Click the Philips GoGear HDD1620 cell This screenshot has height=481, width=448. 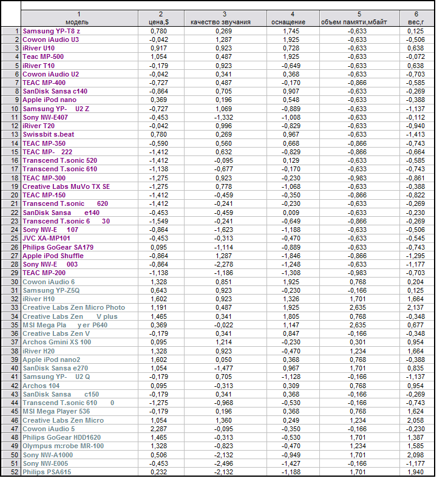(80, 438)
